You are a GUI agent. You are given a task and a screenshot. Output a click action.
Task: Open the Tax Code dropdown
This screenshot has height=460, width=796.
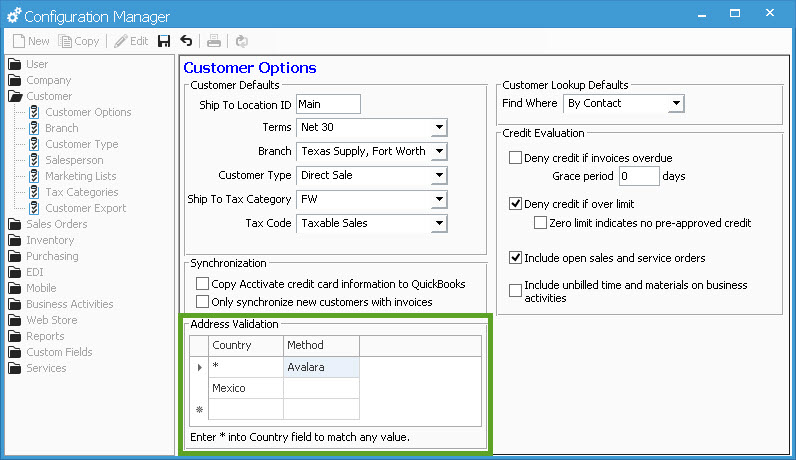pos(440,223)
